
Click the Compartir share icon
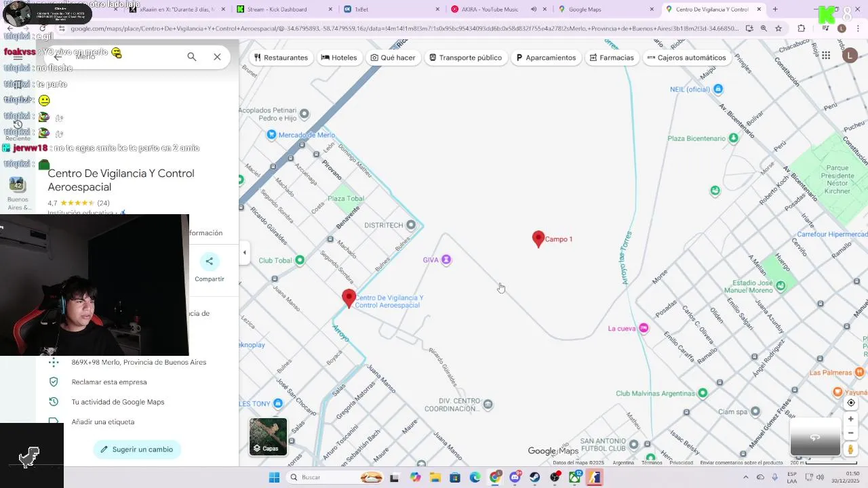209,261
